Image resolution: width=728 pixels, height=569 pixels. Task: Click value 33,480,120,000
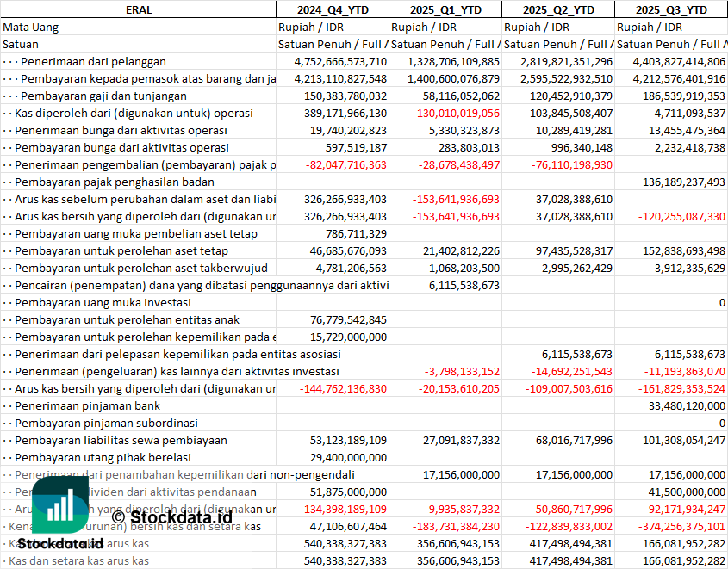(687, 405)
